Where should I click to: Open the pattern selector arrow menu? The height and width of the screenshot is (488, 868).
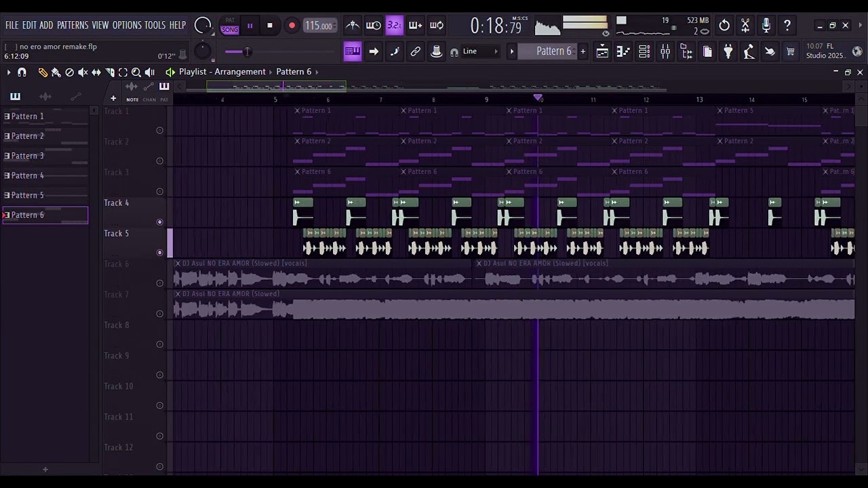click(x=512, y=52)
